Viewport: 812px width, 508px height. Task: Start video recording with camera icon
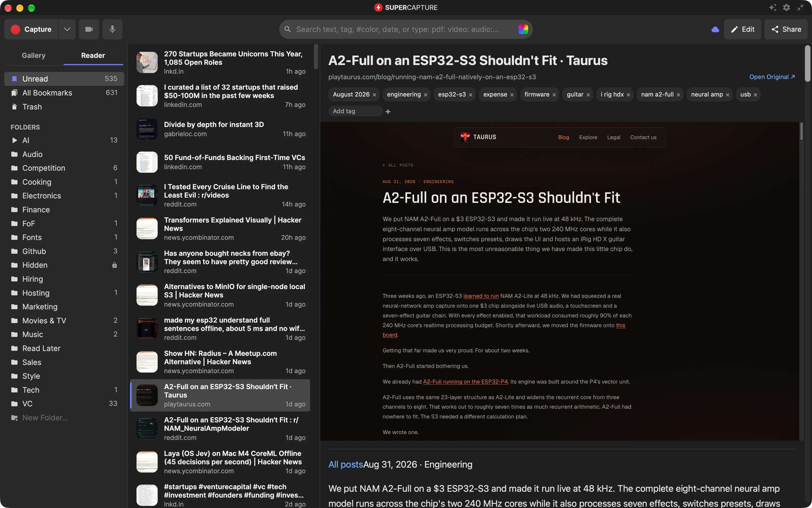coord(89,29)
